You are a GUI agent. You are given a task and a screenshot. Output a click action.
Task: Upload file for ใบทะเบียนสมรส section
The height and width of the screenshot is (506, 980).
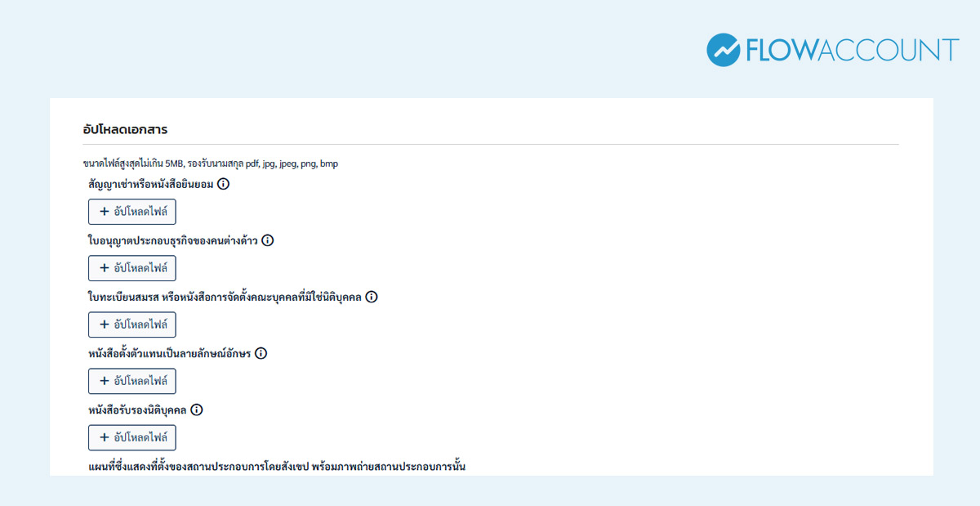pos(132,325)
